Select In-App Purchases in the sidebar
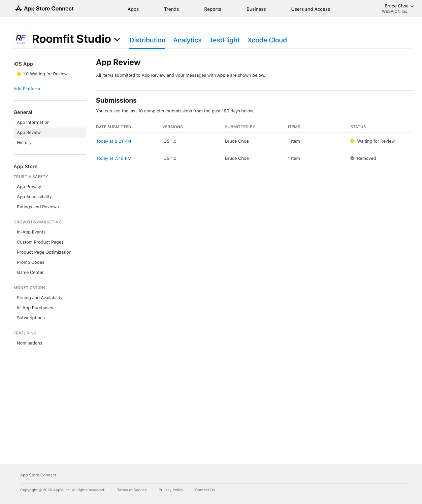Viewport: 422px width, 504px height. (35, 308)
